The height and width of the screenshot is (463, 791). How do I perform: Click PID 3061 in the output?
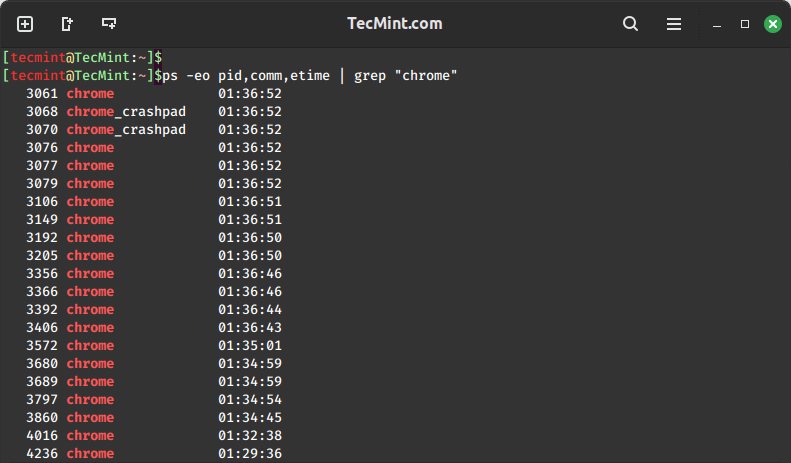42,94
